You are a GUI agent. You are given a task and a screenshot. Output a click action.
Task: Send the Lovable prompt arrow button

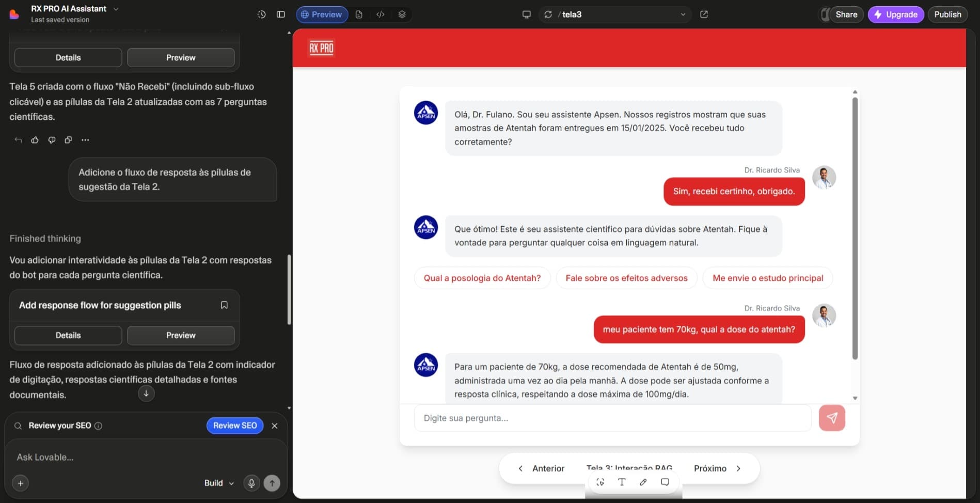point(272,483)
